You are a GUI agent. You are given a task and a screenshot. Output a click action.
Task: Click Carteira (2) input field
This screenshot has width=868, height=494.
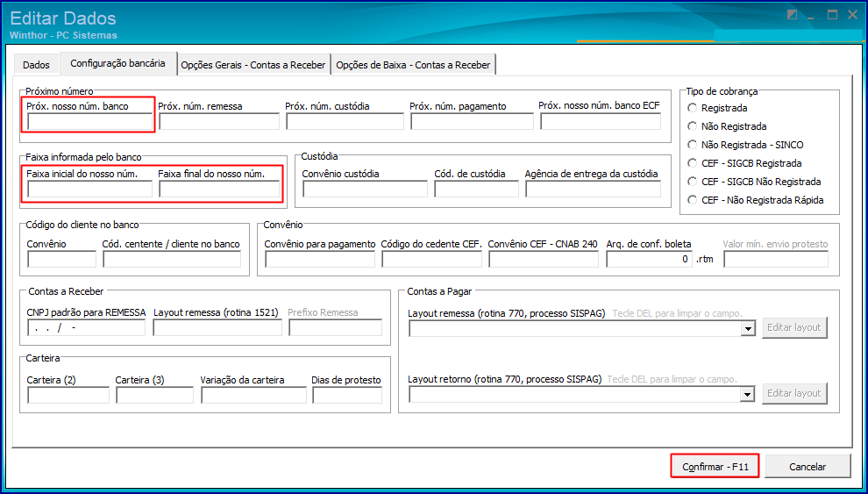[x=68, y=396]
